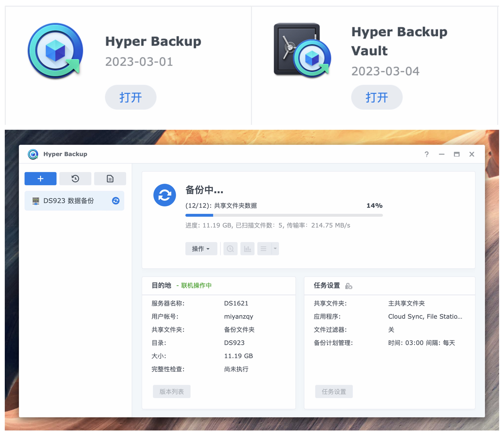Open 版本列表 to view backup versions
Image resolution: width=504 pixels, height=435 pixels.
(171, 391)
